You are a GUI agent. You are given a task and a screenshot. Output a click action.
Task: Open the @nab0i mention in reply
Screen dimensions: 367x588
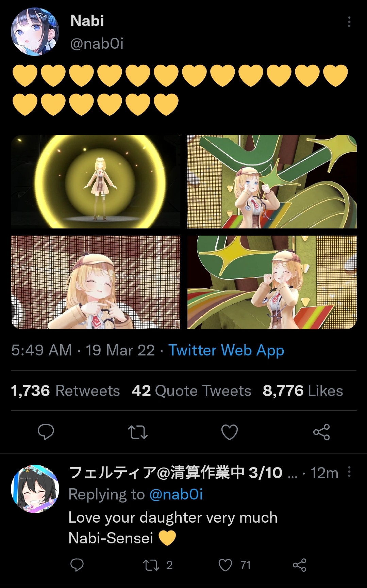(x=176, y=494)
